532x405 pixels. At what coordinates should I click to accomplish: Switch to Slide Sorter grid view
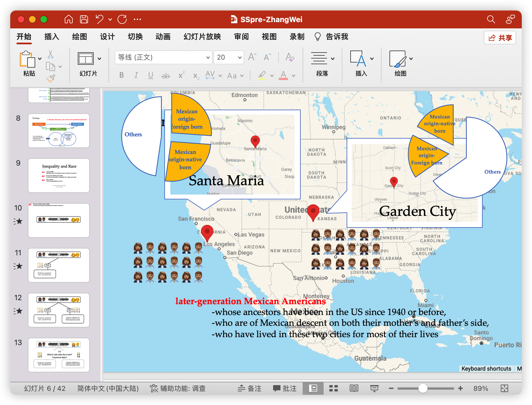point(334,388)
